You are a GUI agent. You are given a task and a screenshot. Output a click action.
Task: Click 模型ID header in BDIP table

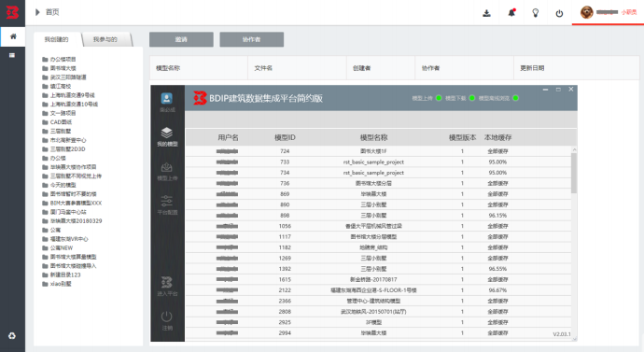285,137
